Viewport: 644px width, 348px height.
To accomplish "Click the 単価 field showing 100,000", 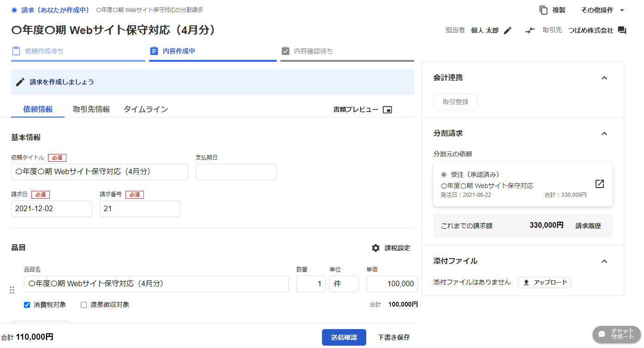I will tap(392, 284).
